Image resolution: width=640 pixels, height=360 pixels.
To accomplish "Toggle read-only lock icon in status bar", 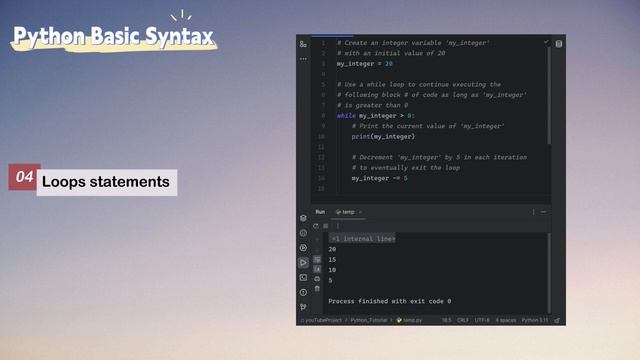I will pyautogui.click(x=557, y=320).
